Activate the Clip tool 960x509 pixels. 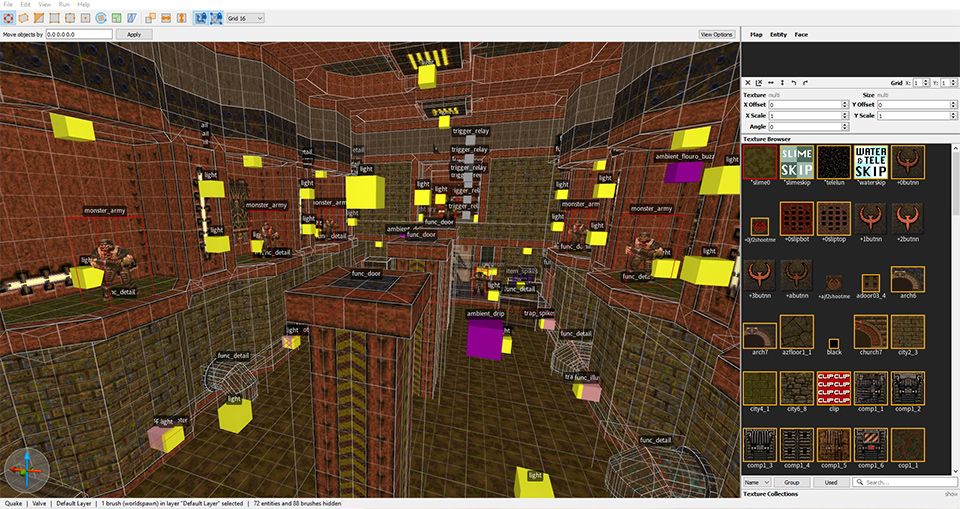pyautogui.click(x=39, y=18)
